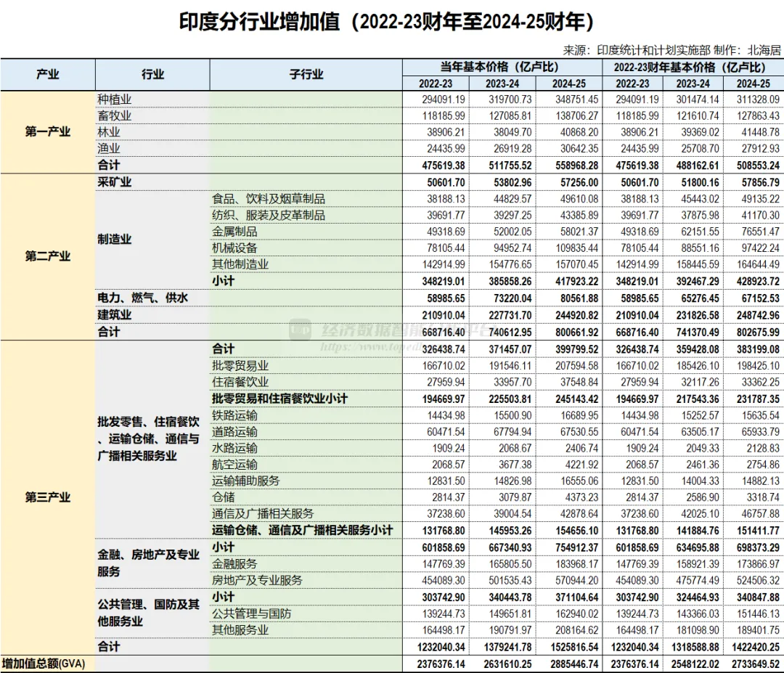The image size is (784, 673).
Task: Click the 产业 column header
Action: [48, 75]
